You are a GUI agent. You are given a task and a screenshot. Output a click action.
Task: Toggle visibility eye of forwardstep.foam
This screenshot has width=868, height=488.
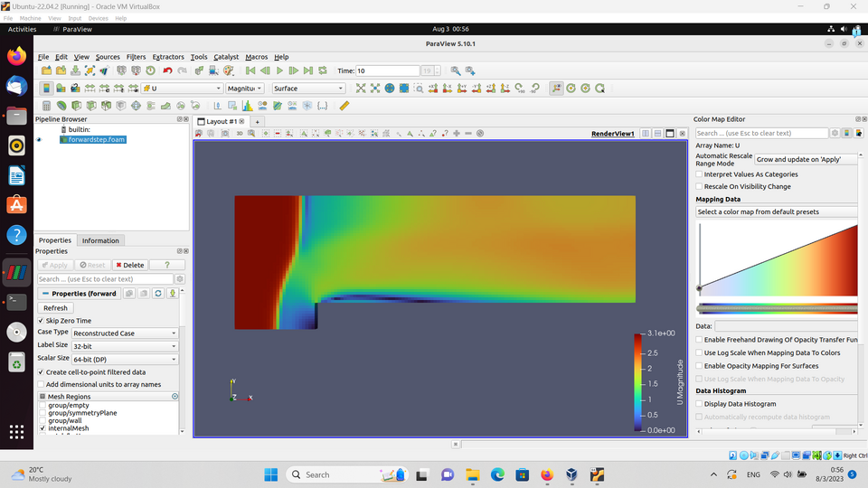pyautogui.click(x=39, y=139)
